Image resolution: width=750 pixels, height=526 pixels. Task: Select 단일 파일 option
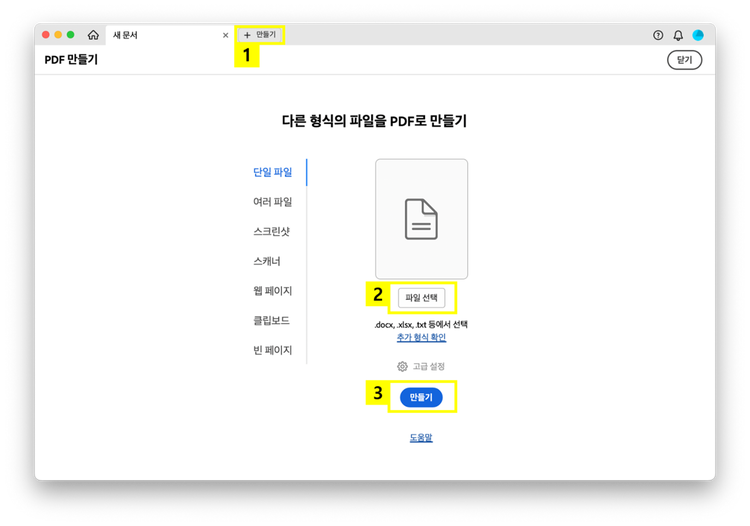[272, 172]
